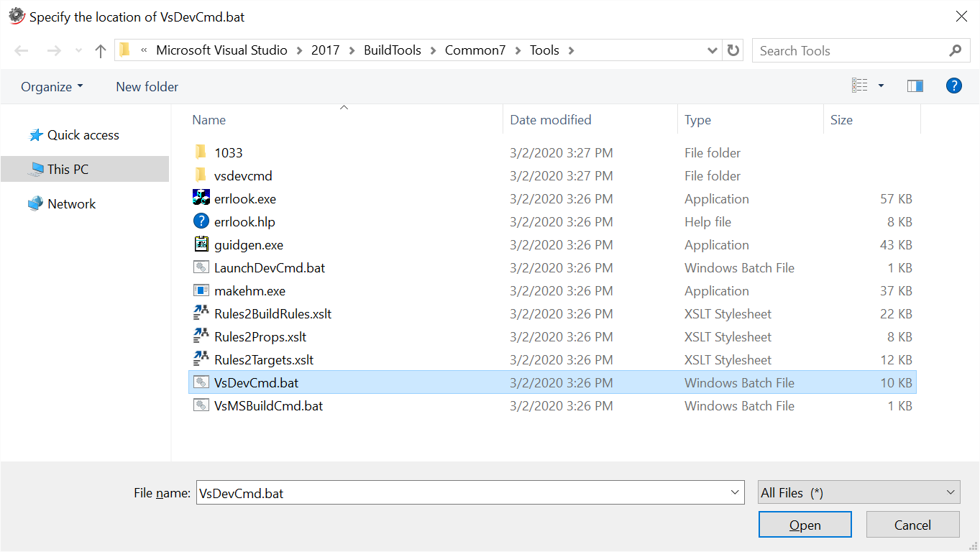Click the makehm.exe file name

pos(249,290)
